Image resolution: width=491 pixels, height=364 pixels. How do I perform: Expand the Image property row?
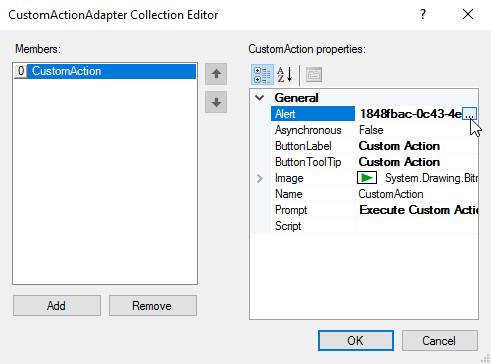(x=260, y=178)
